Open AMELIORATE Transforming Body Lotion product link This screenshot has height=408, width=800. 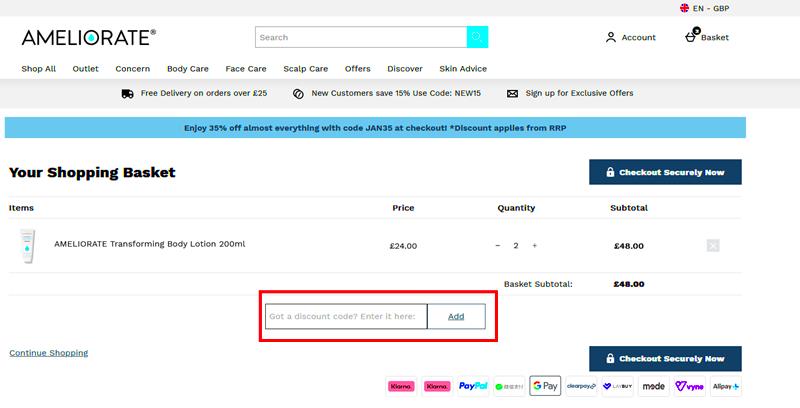click(x=149, y=244)
